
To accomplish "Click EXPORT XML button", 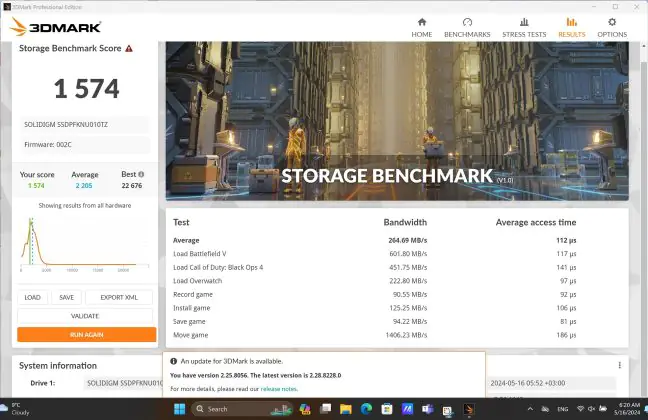I will click(x=119, y=297).
